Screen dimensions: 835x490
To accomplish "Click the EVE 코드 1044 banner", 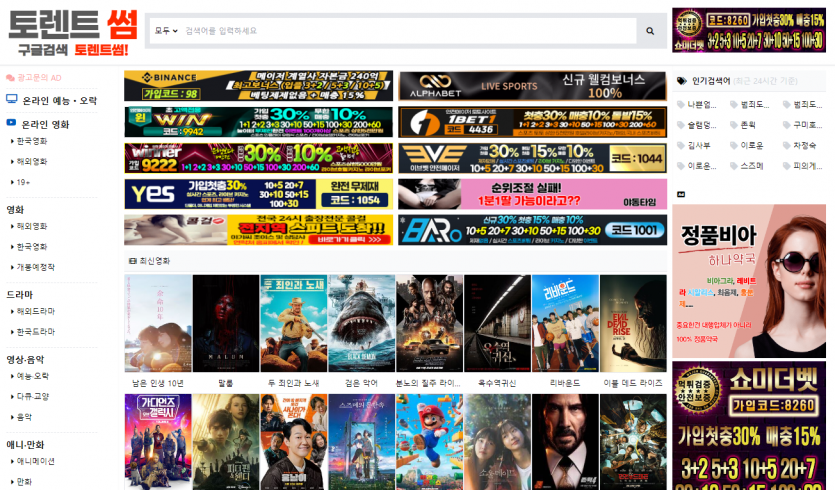I will [x=533, y=158].
